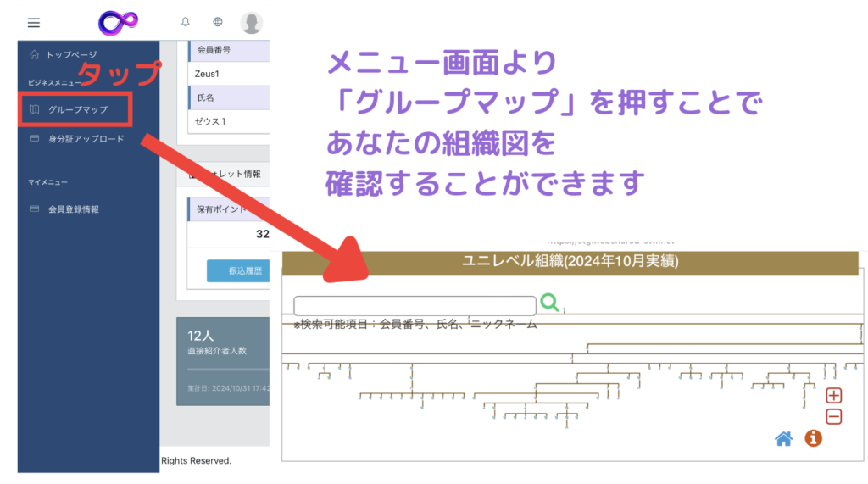Click the orange info icon

(x=813, y=438)
